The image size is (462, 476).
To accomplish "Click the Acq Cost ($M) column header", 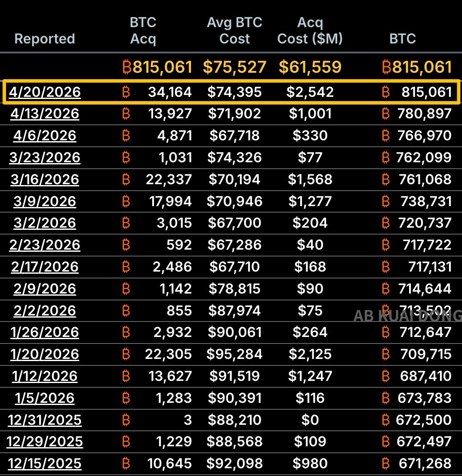I will click(310, 31).
